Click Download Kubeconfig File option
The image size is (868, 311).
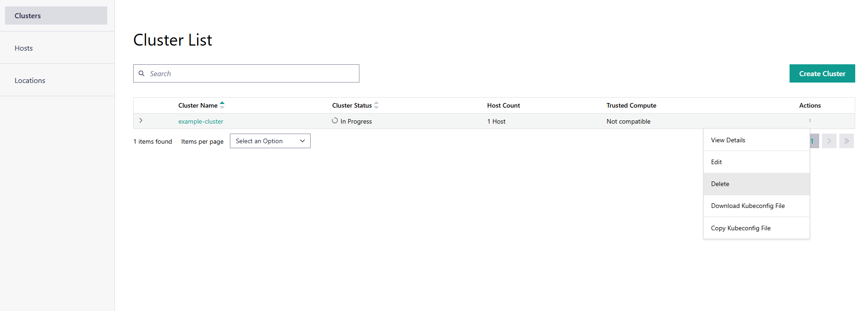(x=748, y=206)
